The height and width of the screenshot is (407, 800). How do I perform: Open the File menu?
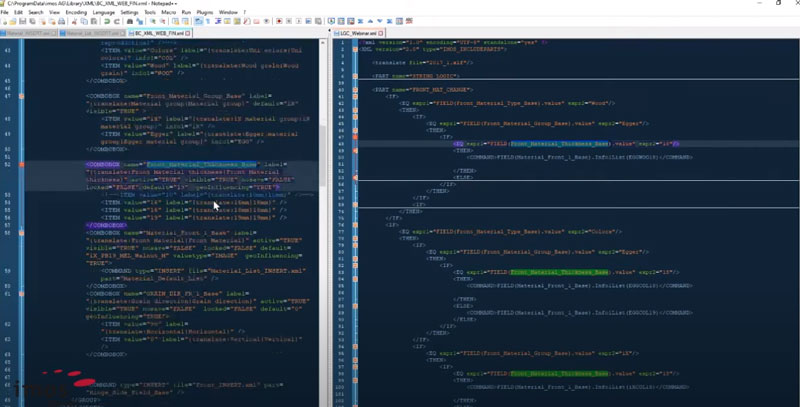pyautogui.click(x=5, y=12)
